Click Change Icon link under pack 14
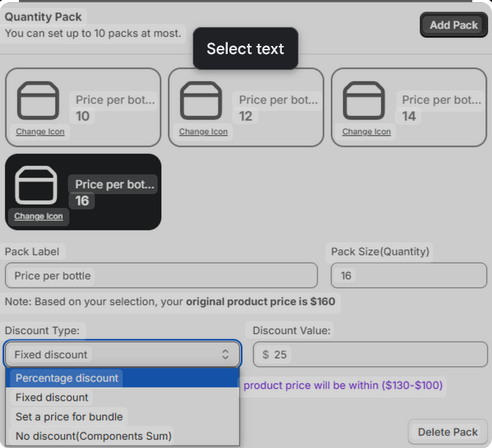This screenshot has width=492, height=448. 366,131
